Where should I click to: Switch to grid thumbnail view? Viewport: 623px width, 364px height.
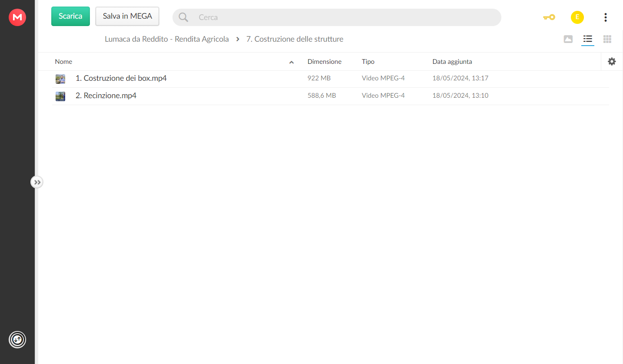[607, 39]
